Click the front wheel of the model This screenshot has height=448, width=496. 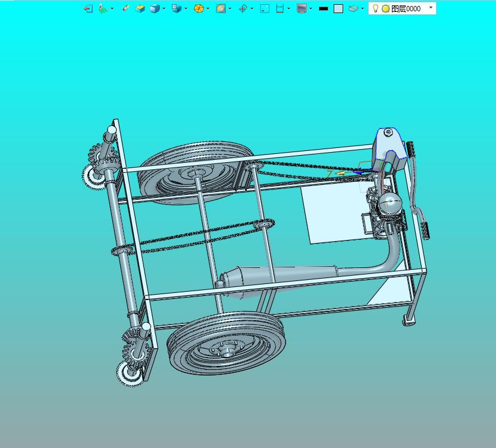pos(227,344)
